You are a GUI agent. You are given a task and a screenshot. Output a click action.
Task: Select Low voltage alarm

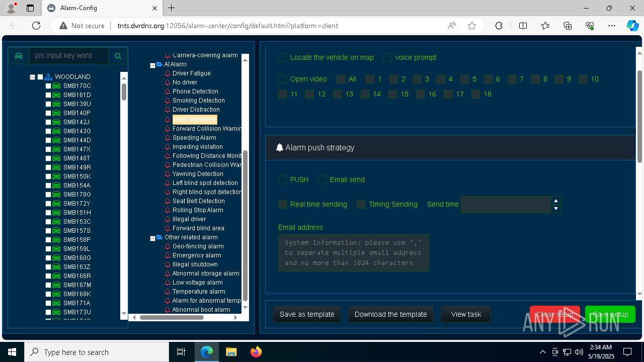197,283
